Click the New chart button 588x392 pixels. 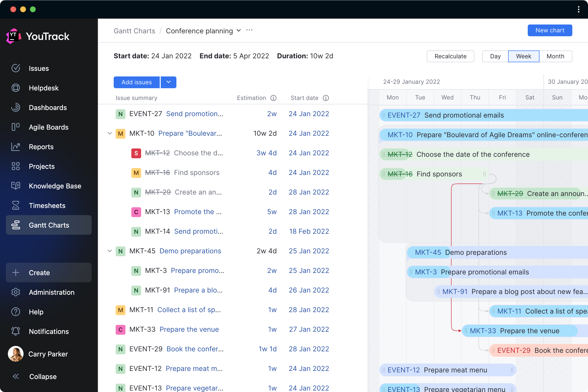[550, 30]
